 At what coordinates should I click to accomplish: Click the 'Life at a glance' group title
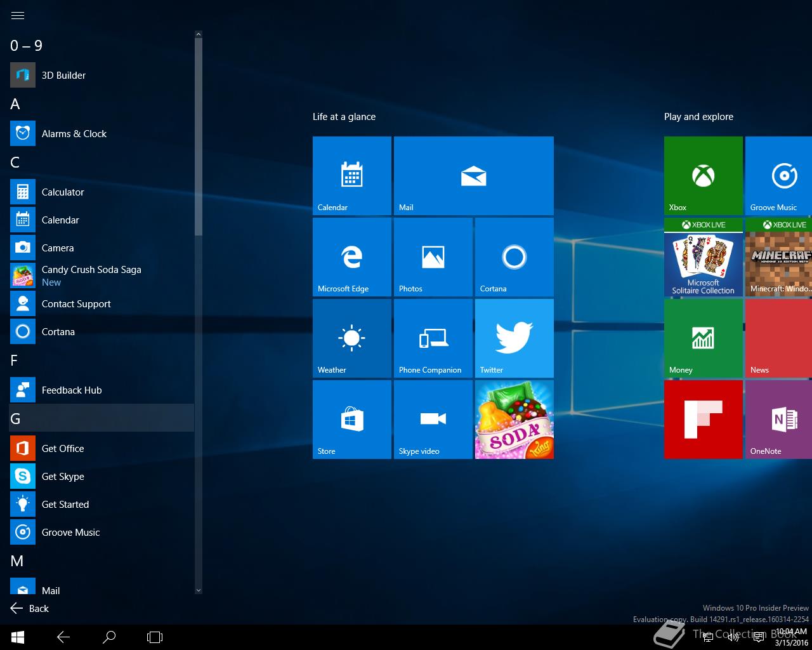[x=344, y=117]
